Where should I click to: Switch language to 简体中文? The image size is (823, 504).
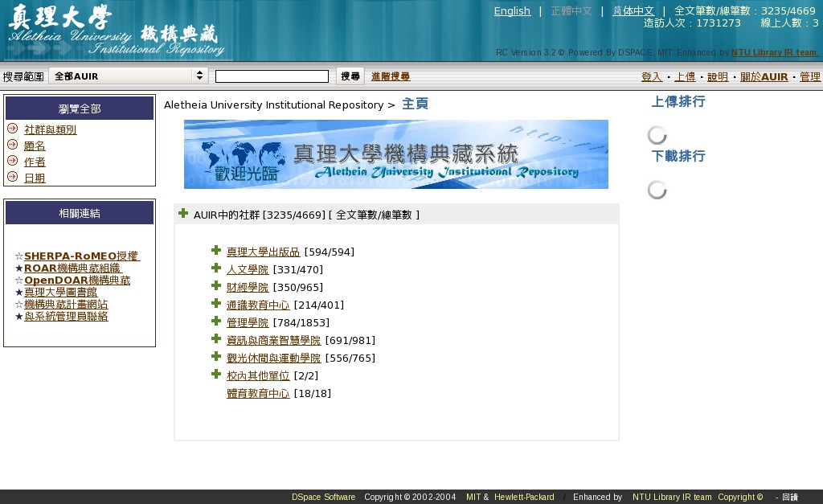633,10
